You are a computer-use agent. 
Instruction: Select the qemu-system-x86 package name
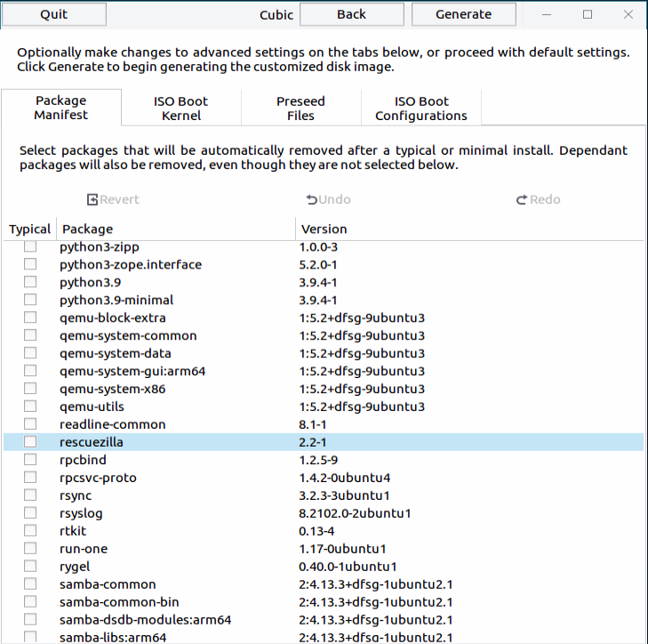[112, 390]
